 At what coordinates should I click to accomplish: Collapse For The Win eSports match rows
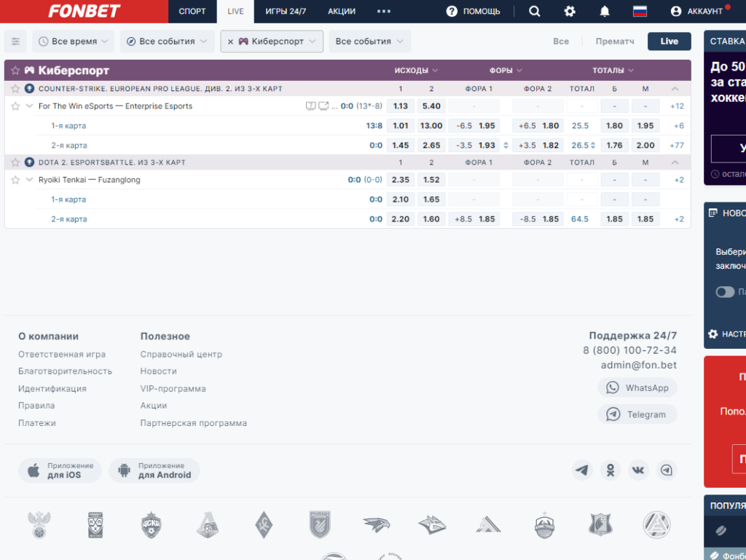(x=29, y=106)
